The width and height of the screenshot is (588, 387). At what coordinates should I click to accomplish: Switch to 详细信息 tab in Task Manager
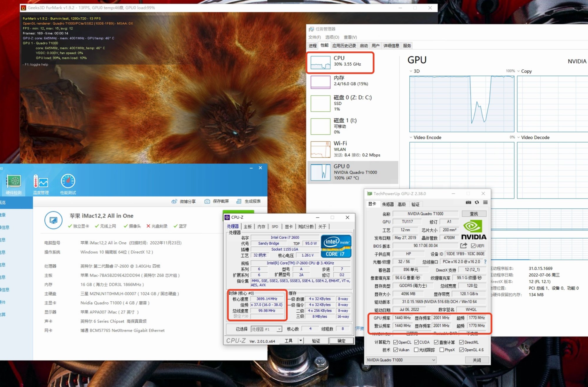point(391,46)
